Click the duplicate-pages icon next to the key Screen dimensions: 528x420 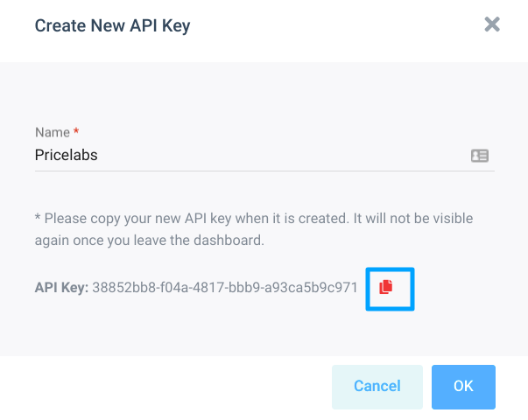[x=386, y=287]
